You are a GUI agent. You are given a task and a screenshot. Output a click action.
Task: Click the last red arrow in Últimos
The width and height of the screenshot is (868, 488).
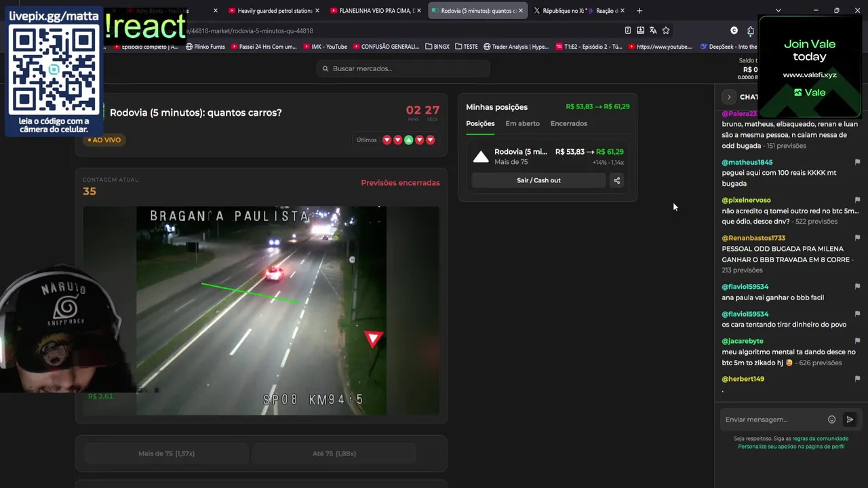tap(430, 140)
